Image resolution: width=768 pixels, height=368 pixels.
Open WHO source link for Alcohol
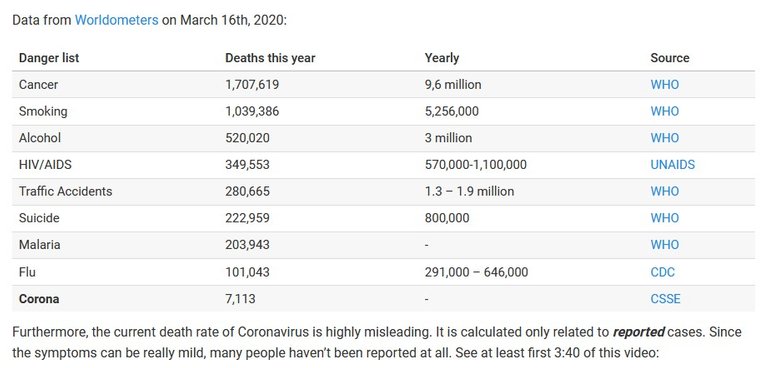(665, 138)
